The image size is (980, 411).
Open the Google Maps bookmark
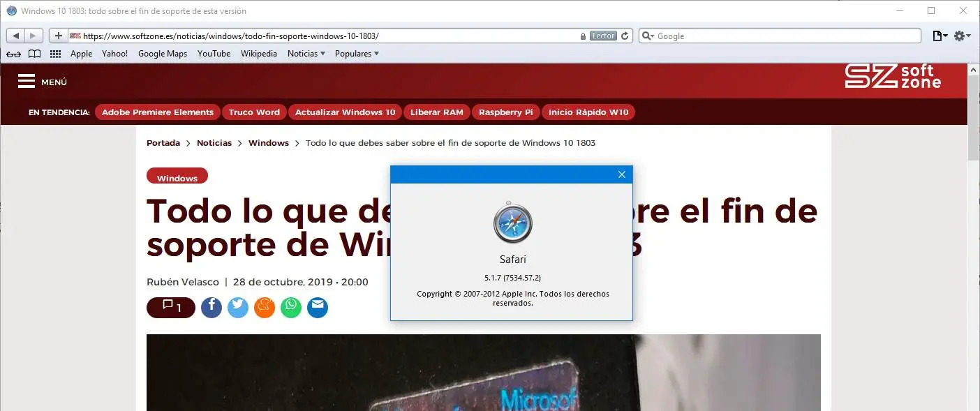(163, 54)
